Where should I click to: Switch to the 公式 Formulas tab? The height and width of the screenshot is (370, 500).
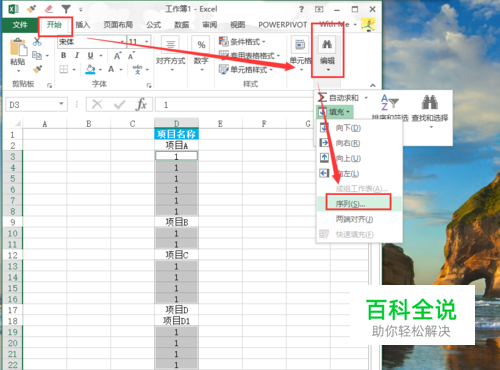153,25
